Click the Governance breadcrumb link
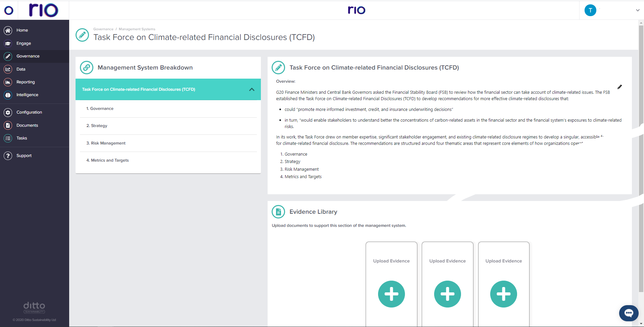644x327 pixels. point(103,29)
